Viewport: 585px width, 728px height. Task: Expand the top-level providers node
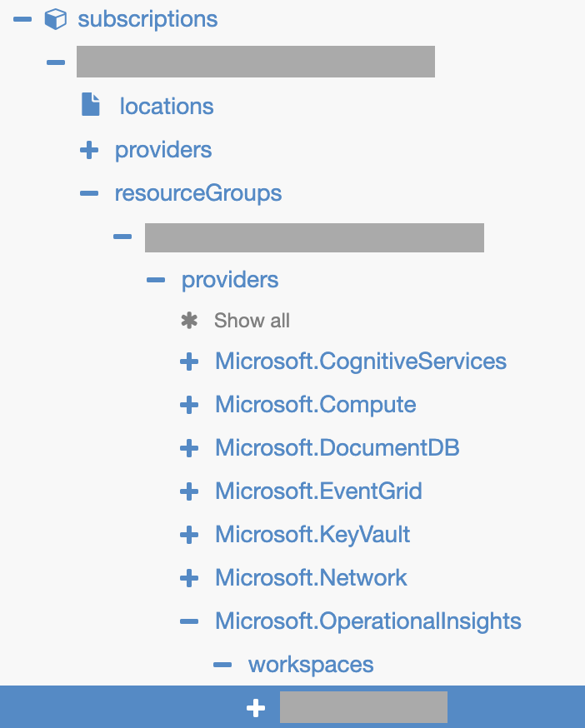pyautogui.click(x=88, y=148)
